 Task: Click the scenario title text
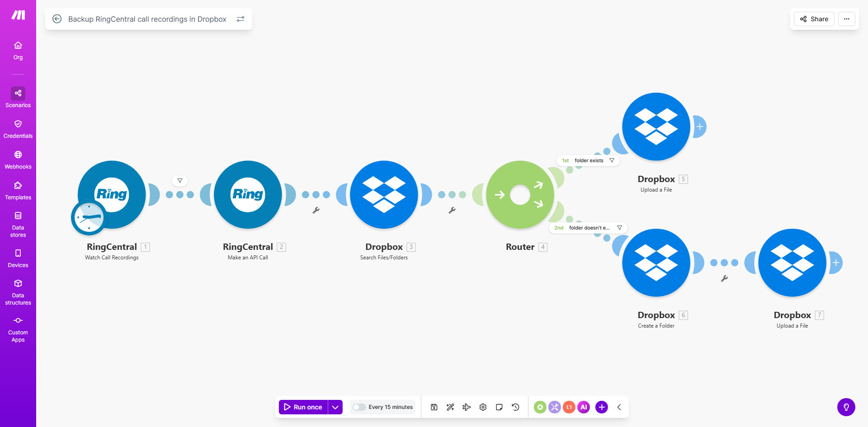click(x=147, y=19)
